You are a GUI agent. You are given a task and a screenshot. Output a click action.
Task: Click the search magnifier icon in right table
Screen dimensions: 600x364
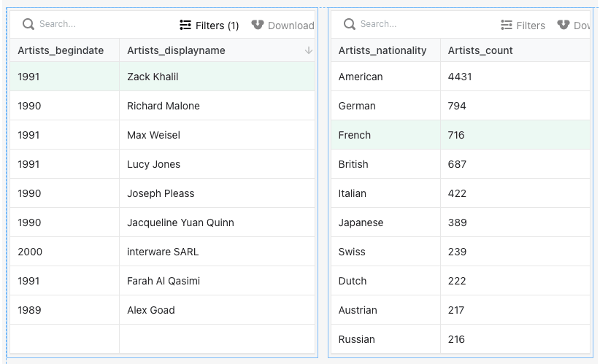[x=350, y=24]
